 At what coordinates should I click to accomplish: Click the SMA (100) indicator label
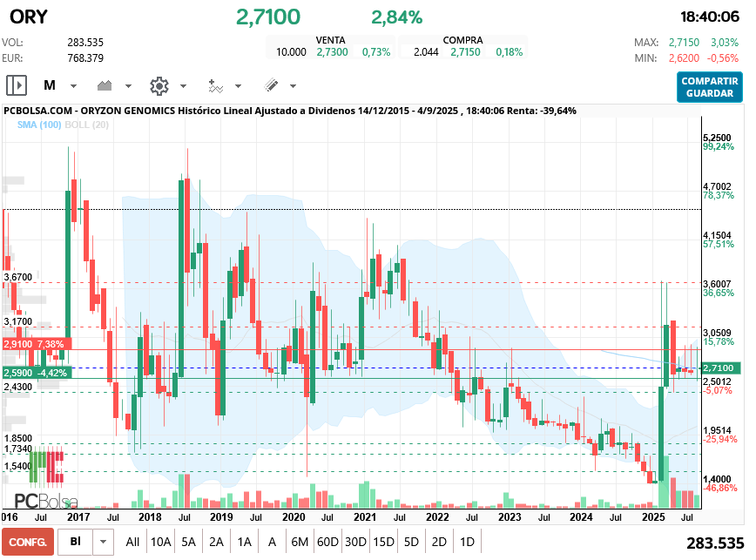39,125
